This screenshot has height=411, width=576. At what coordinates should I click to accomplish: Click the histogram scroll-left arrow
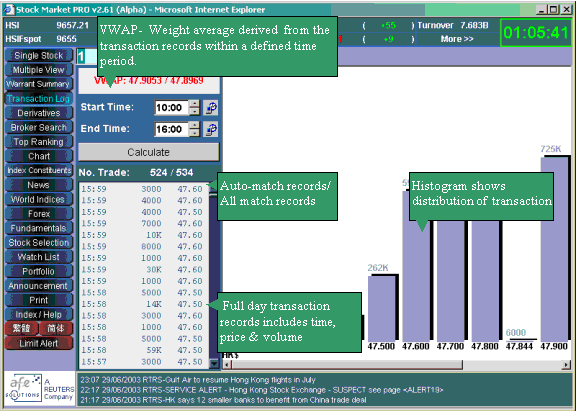click(227, 365)
